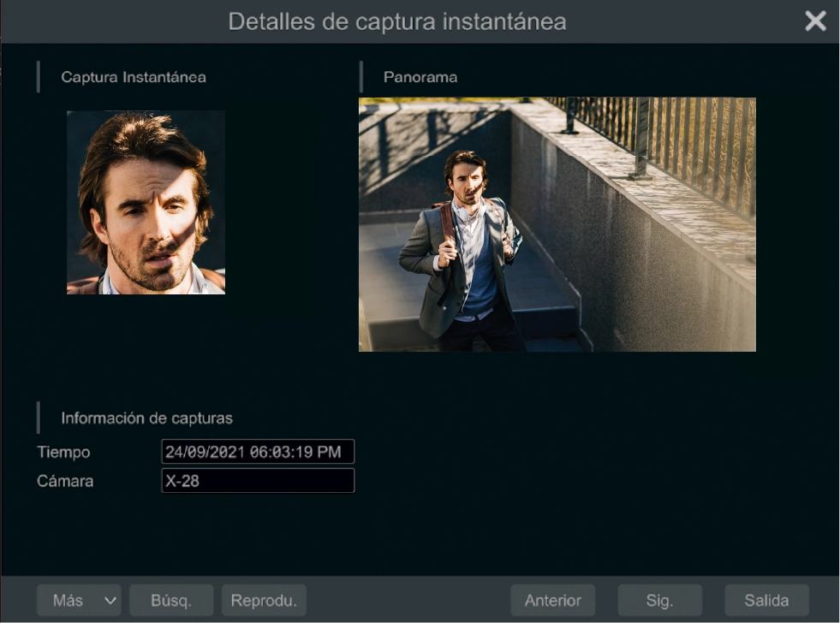Click the Búsq. button
This screenshot has height=623, width=840.
coord(171,601)
